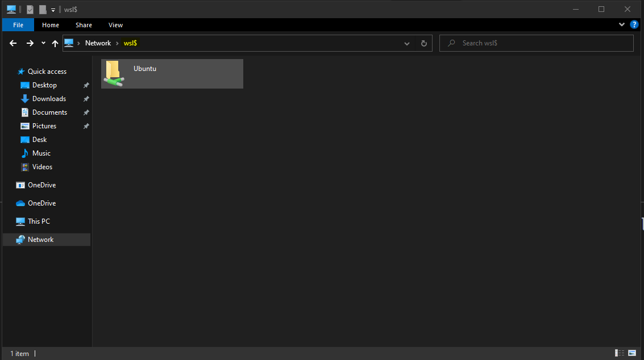Maximize the wsl$ Explorer window
The height and width of the screenshot is (360, 644).
click(x=601, y=9)
